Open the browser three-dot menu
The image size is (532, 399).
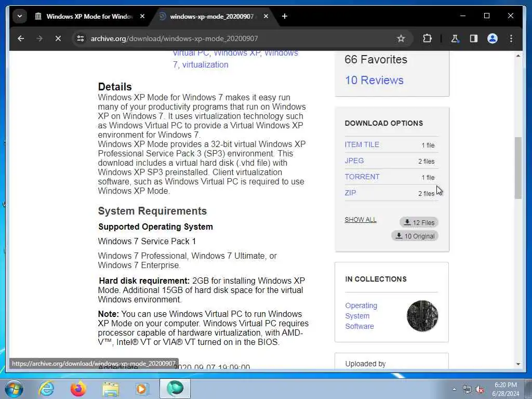[x=511, y=38]
